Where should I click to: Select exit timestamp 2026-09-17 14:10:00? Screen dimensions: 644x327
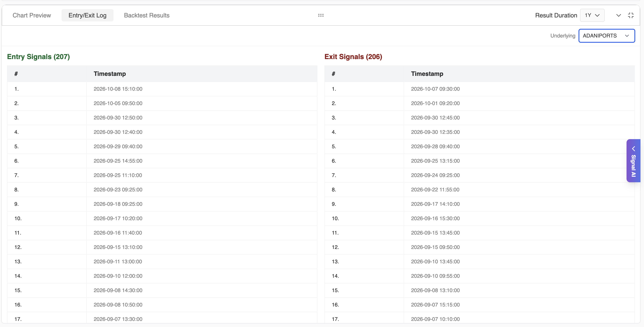[x=435, y=204]
